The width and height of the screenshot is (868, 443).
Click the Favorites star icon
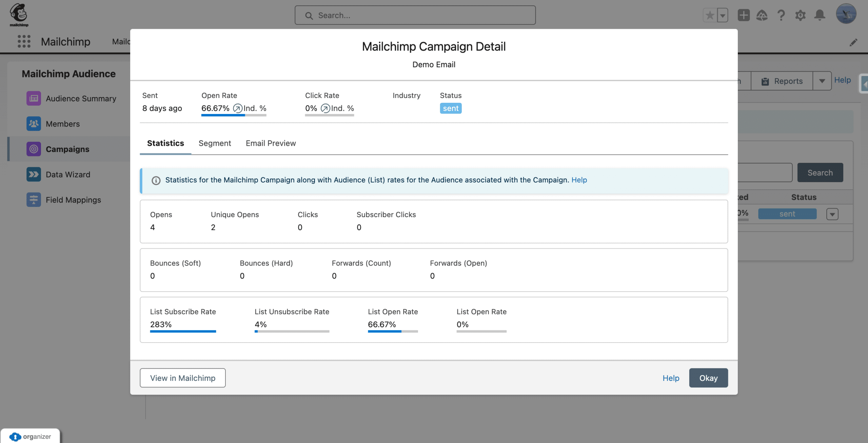[710, 15]
